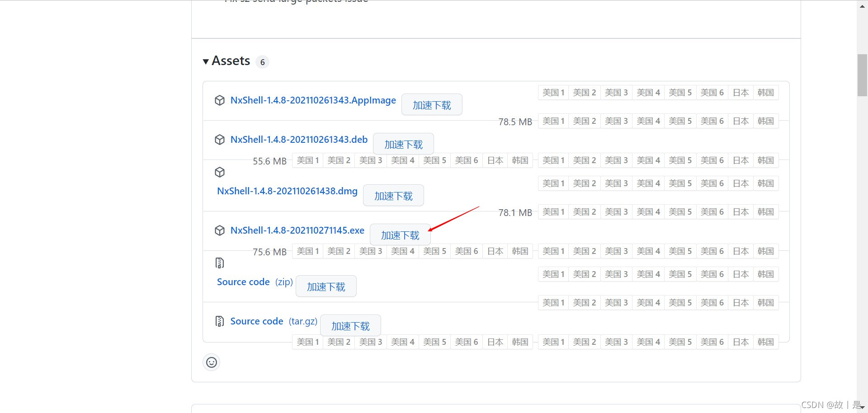Click package icon above NxShell .dmg link
This screenshot has width=868, height=413.
click(x=220, y=172)
